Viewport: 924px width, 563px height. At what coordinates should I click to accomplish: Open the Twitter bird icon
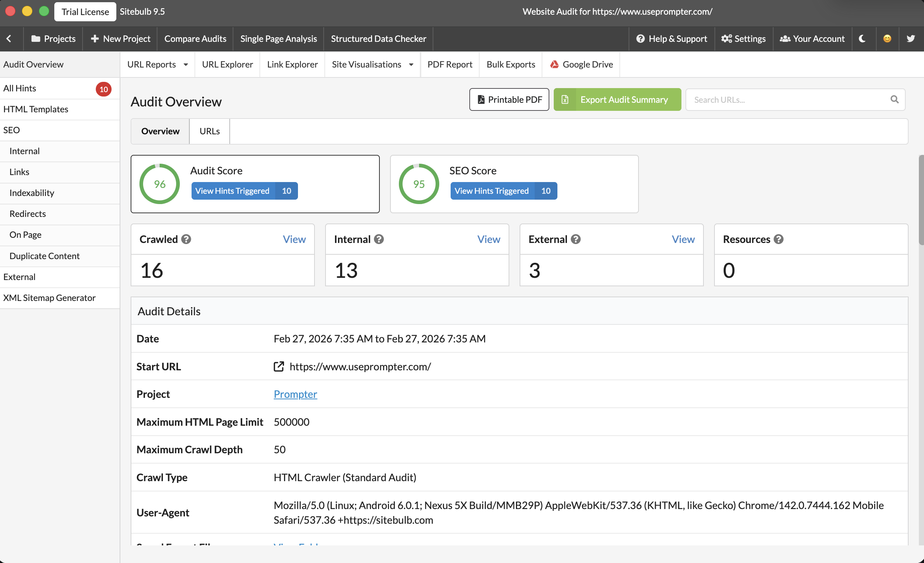(x=910, y=39)
